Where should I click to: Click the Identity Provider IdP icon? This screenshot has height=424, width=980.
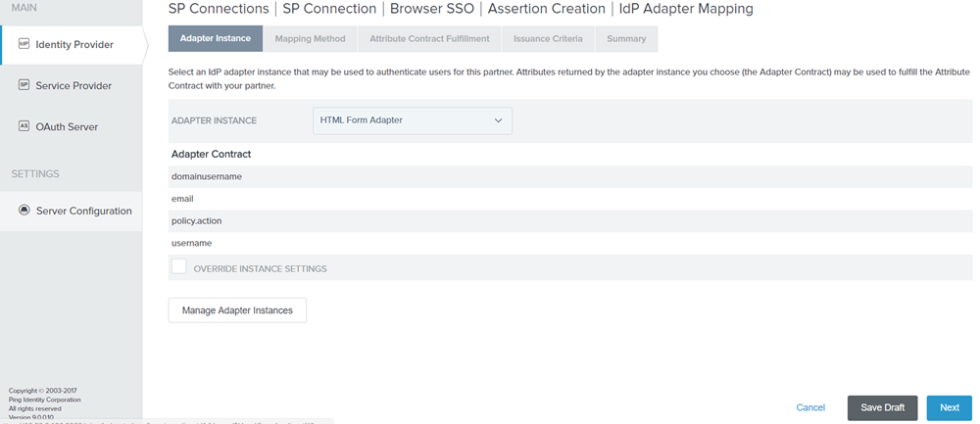click(24, 44)
